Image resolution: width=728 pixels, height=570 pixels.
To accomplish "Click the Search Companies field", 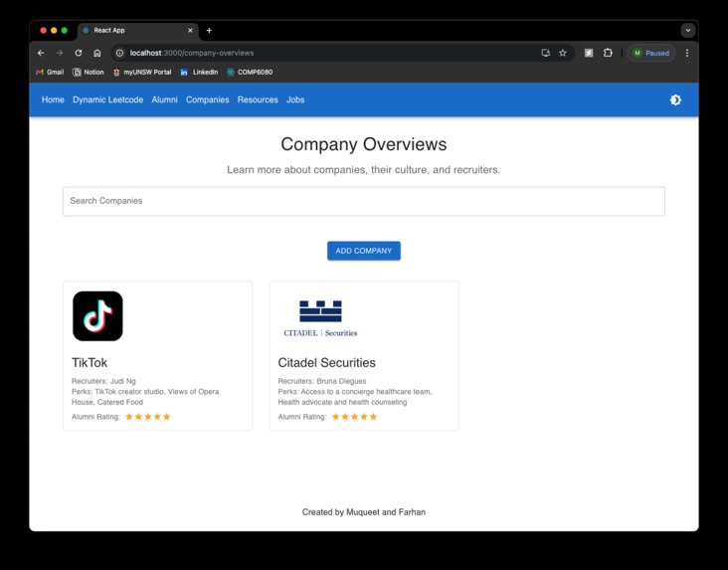I will point(364,202).
